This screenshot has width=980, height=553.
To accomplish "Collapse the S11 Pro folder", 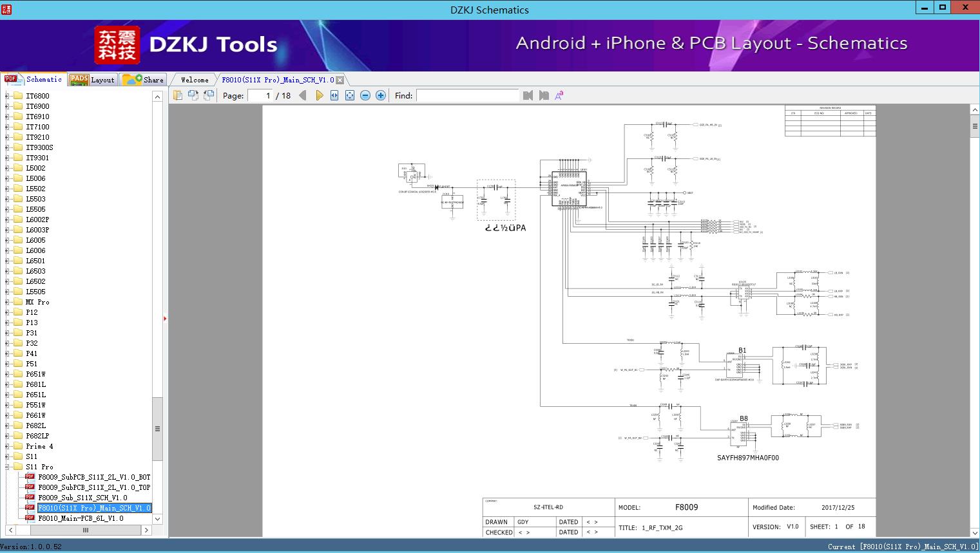I will click(x=7, y=467).
